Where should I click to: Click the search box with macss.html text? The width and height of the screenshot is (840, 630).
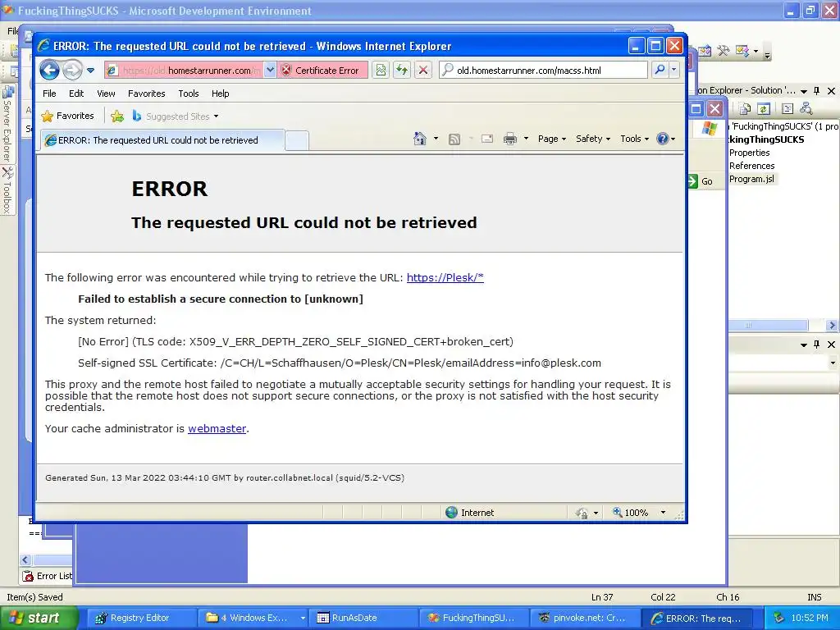pos(543,71)
